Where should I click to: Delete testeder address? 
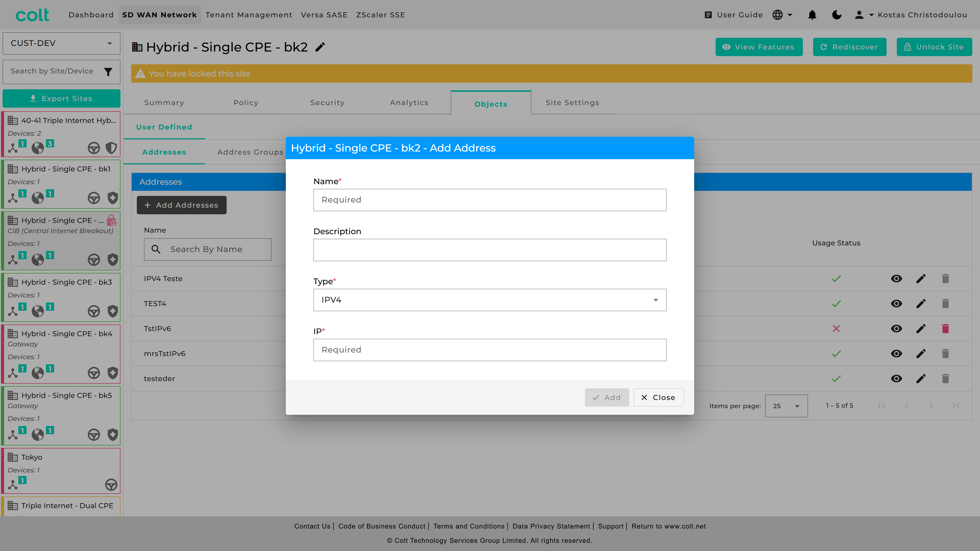(945, 379)
